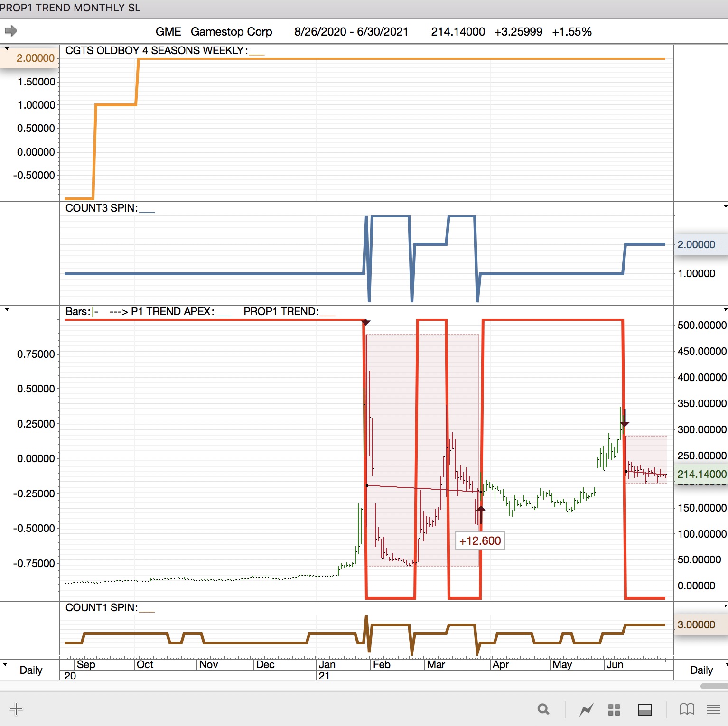Viewport: 728px width, 726px height.
Task: Click the split panel window icon
Action: [x=644, y=709]
